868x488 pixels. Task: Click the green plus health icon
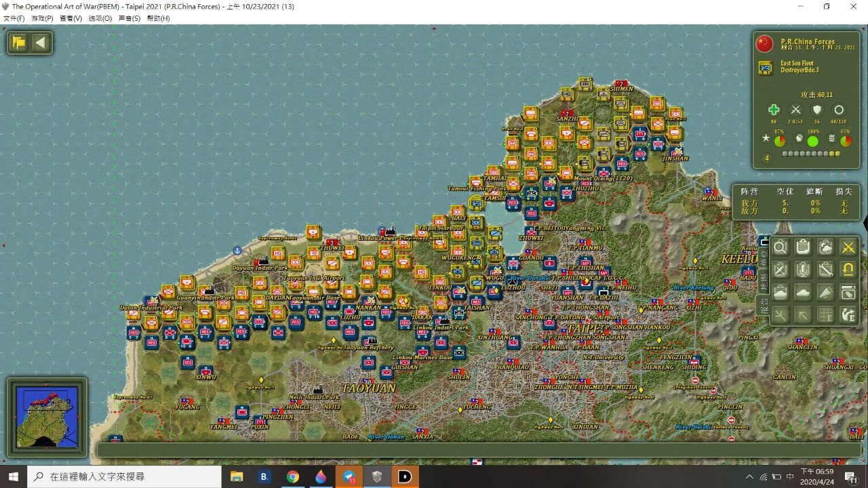[774, 110]
